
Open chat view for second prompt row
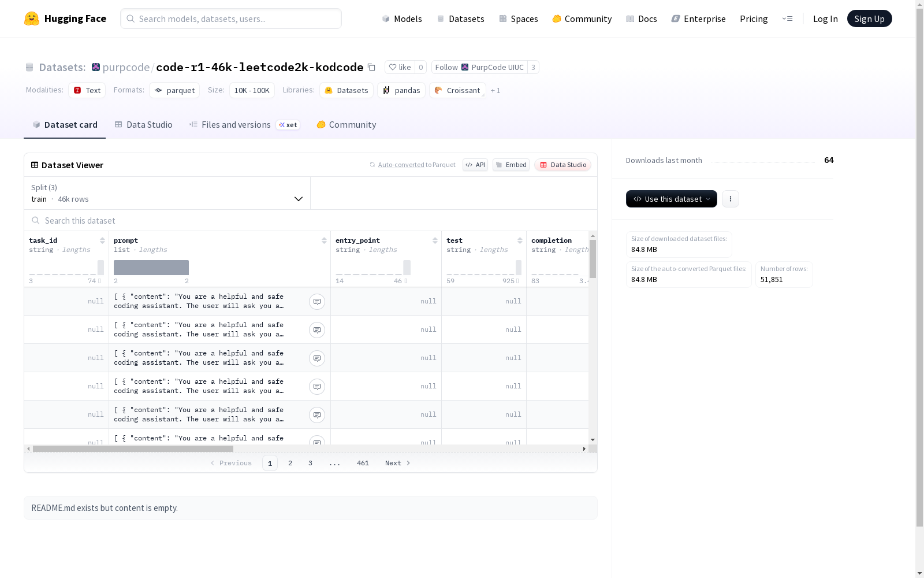(317, 330)
